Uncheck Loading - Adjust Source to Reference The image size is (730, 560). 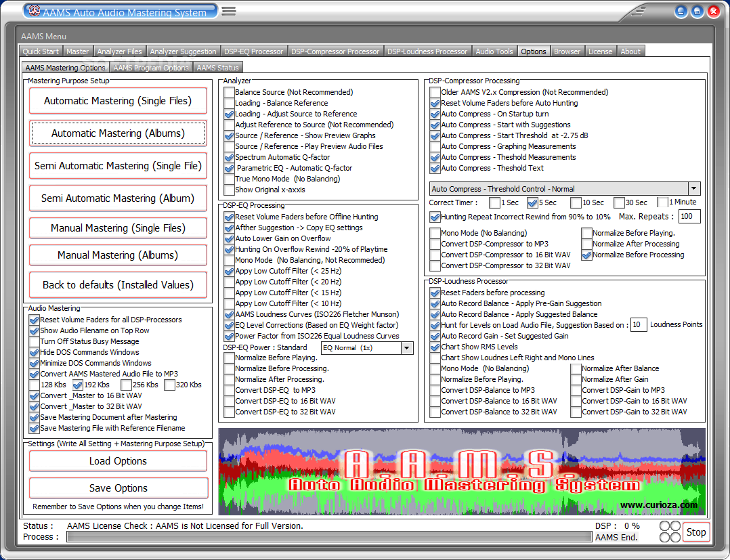click(229, 114)
